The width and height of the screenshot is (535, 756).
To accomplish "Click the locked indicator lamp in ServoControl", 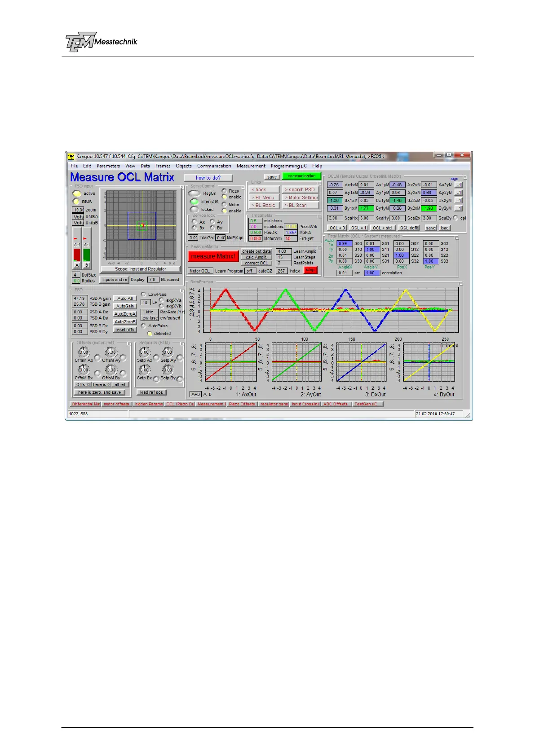I will coord(195,209).
